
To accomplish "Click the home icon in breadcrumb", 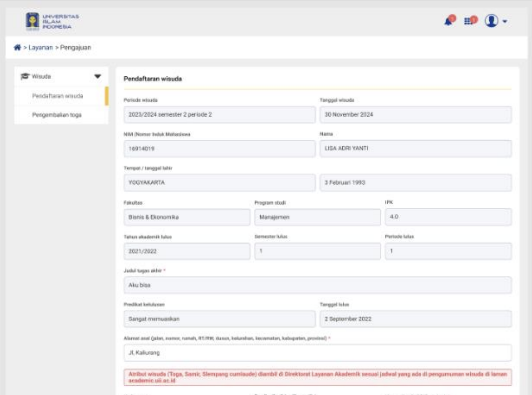I will 17,48.
